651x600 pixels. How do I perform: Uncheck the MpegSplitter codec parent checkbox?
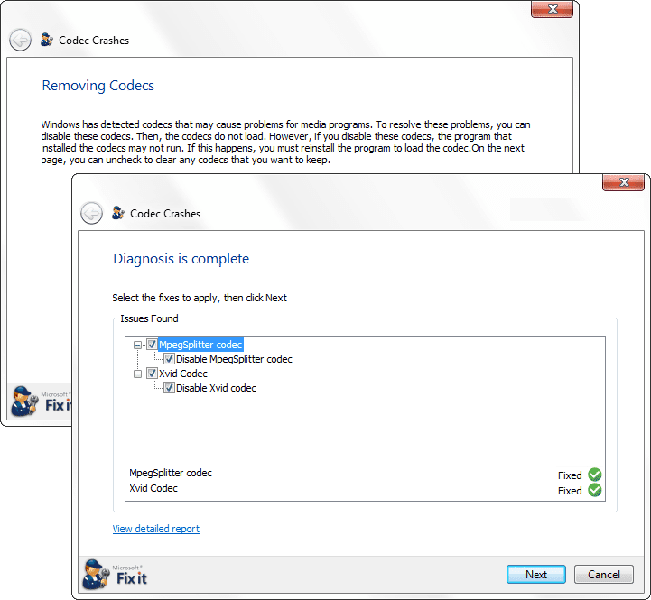152,344
